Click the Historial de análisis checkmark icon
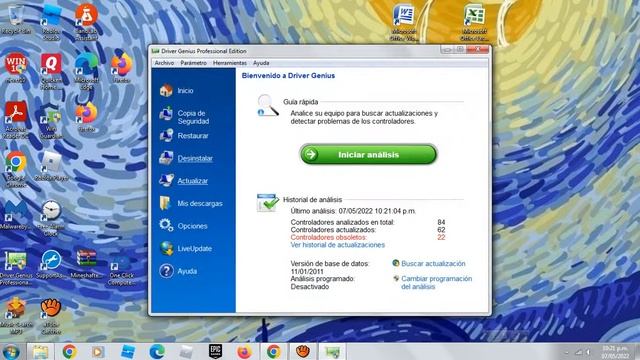Image resolution: width=640 pixels, height=360 pixels. click(x=267, y=203)
